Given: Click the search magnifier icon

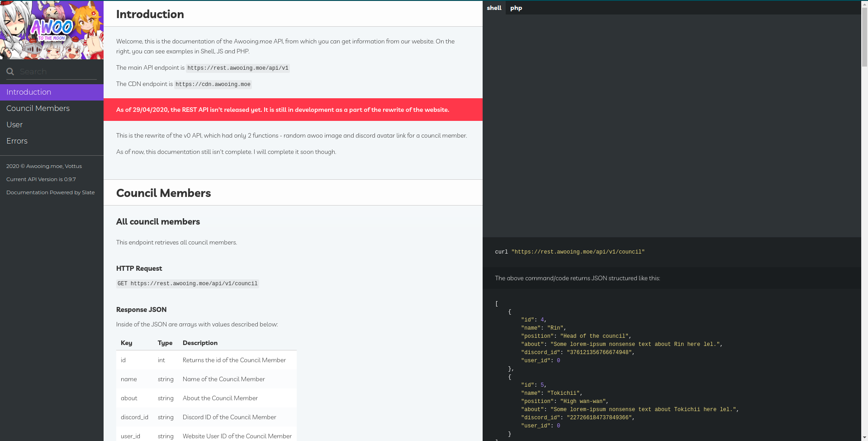Looking at the screenshot, I should coord(10,71).
